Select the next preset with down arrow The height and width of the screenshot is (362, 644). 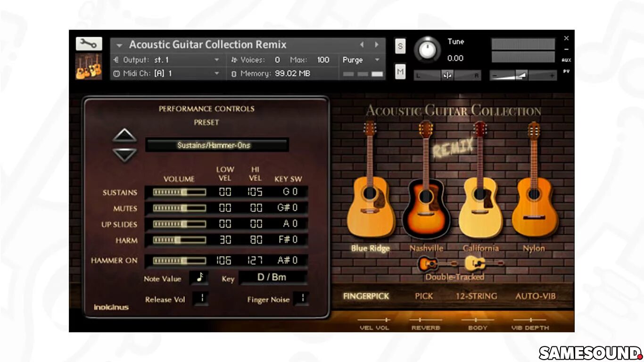point(124,155)
